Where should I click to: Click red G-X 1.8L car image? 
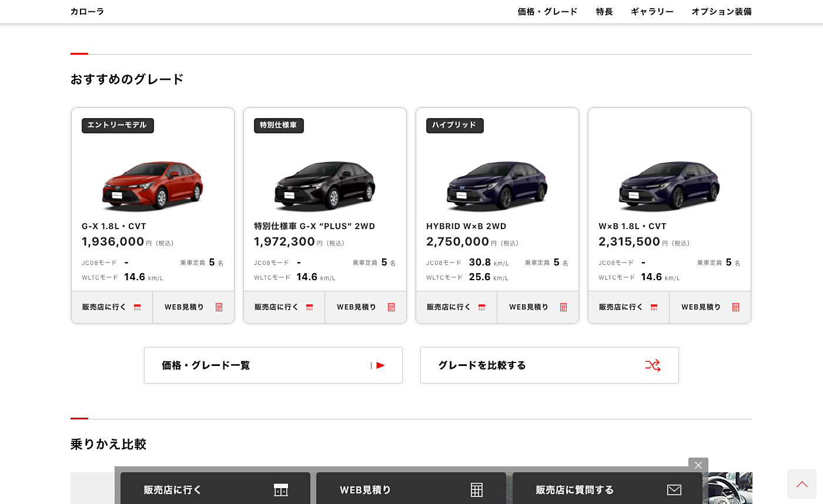(153, 186)
